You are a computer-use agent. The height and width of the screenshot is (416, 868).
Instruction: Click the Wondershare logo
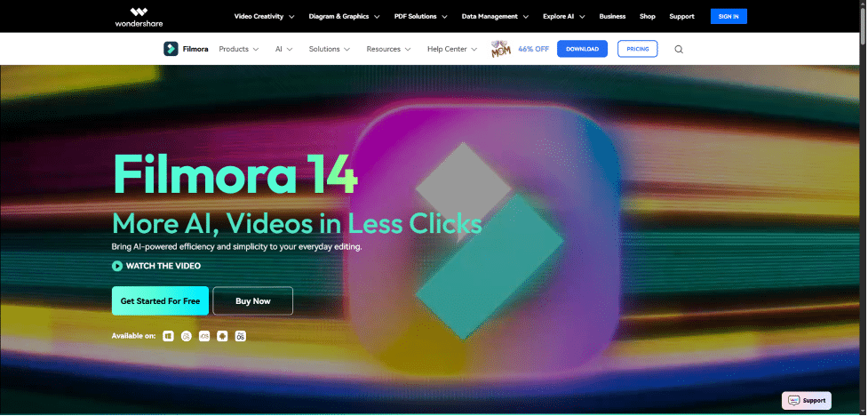(139, 17)
